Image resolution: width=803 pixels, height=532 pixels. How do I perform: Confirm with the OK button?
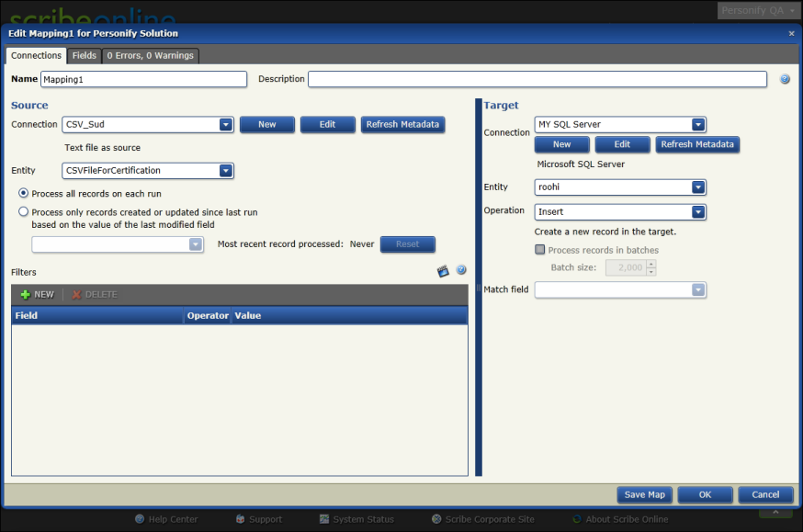[706, 495]
